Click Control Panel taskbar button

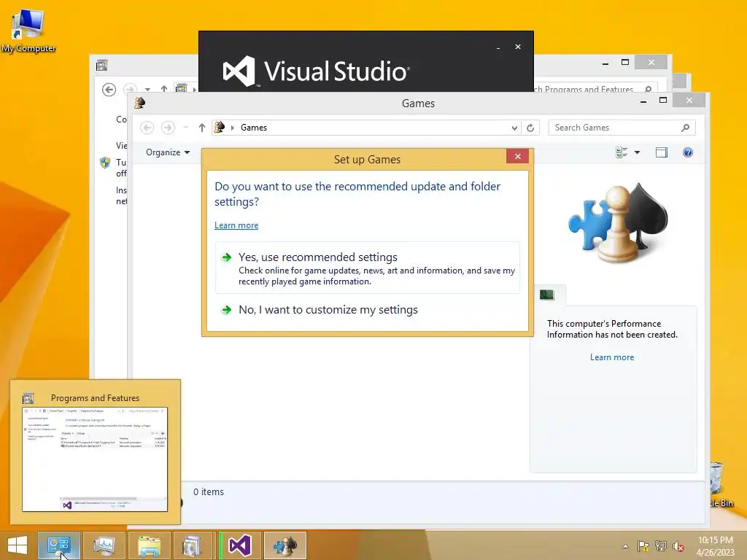click(x=58, y=545)
